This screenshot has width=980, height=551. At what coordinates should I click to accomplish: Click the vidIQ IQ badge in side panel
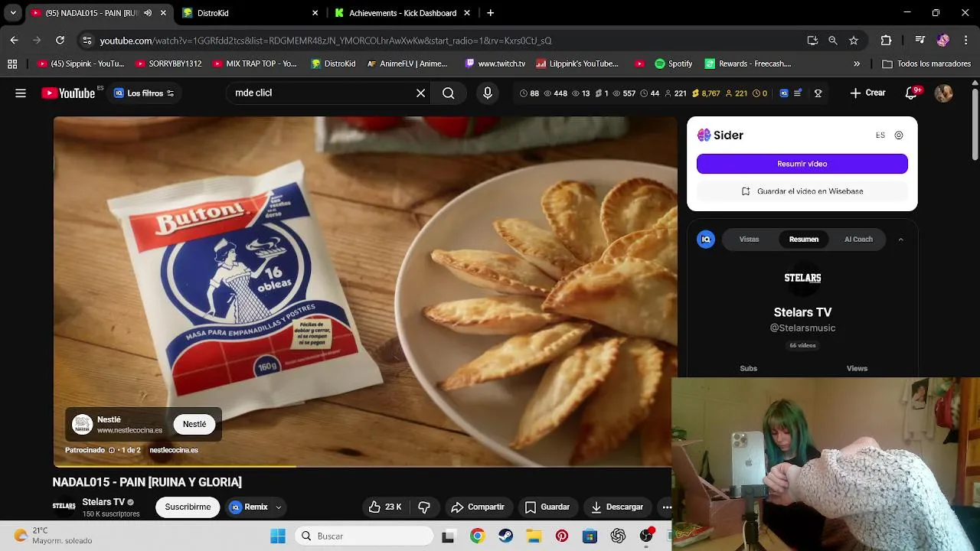706,240
